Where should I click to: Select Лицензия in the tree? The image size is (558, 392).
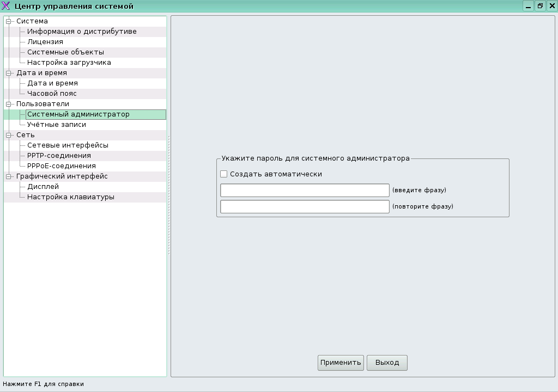(x=45, y=42)
